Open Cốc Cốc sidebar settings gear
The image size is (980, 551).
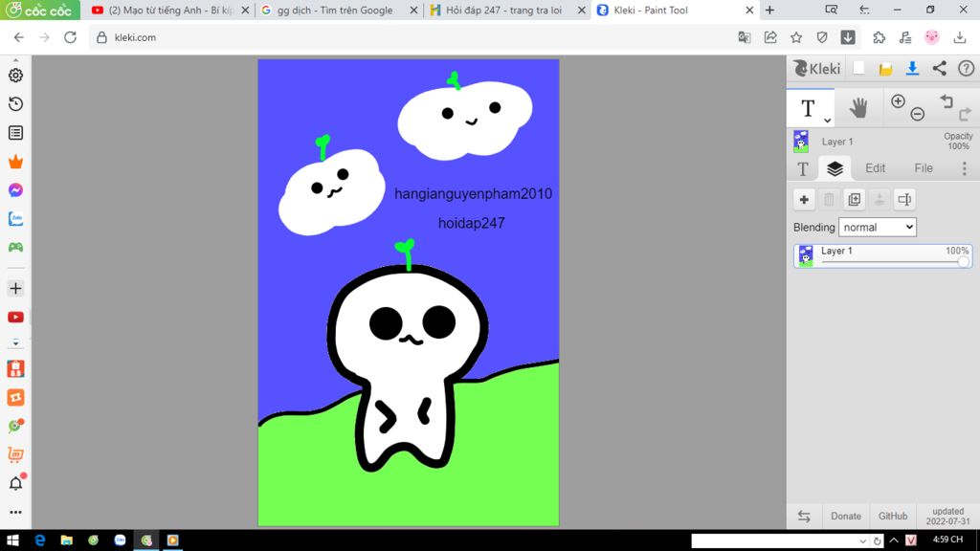coord(15,75)
